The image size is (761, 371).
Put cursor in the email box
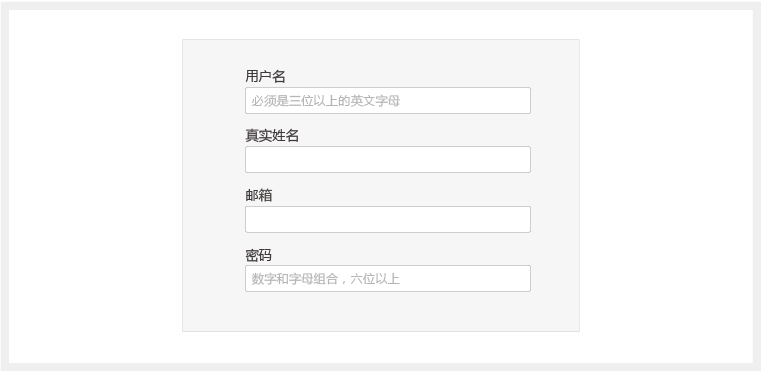tap(388, 219)
